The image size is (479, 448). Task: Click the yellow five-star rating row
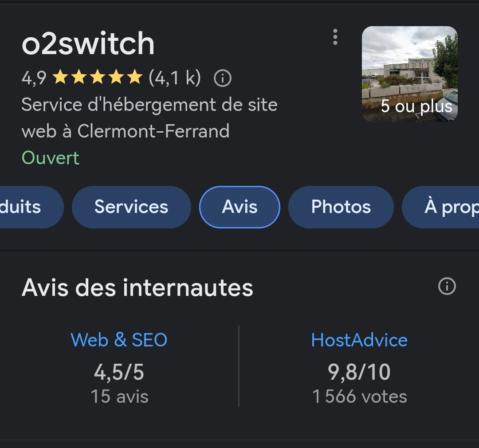pyautogui.click(x=98, y=77)
